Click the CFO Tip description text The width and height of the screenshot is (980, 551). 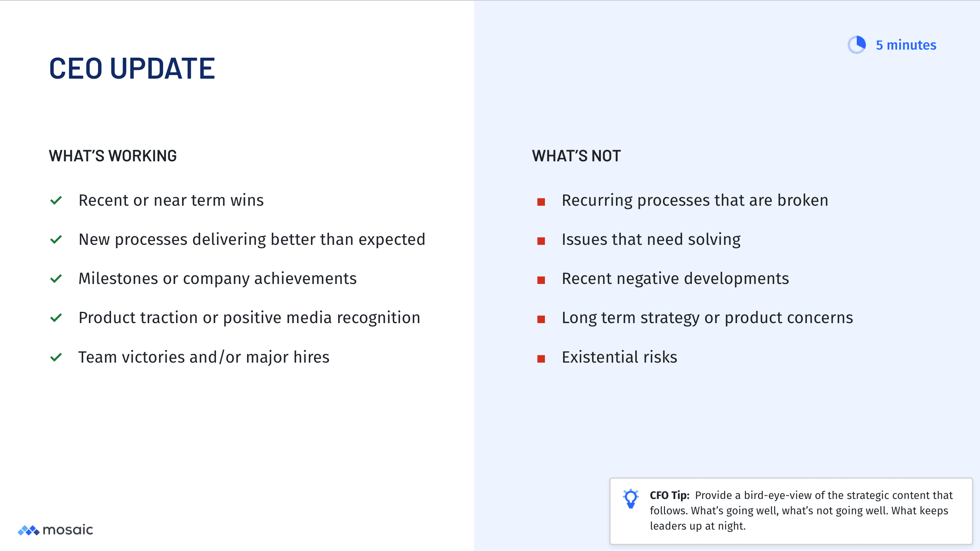coord(801,511)
